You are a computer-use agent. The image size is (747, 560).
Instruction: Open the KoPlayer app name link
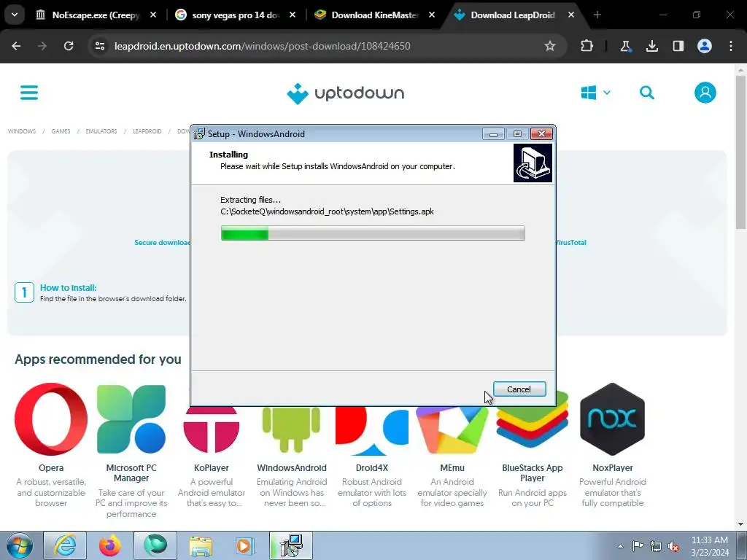coord(211,468)
